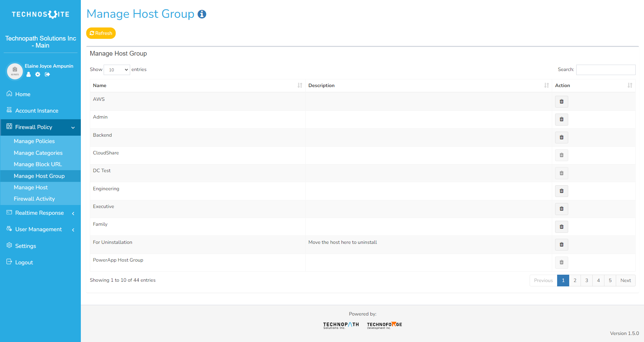Click the sign-out icon next to the gear icon

[47, 74]
